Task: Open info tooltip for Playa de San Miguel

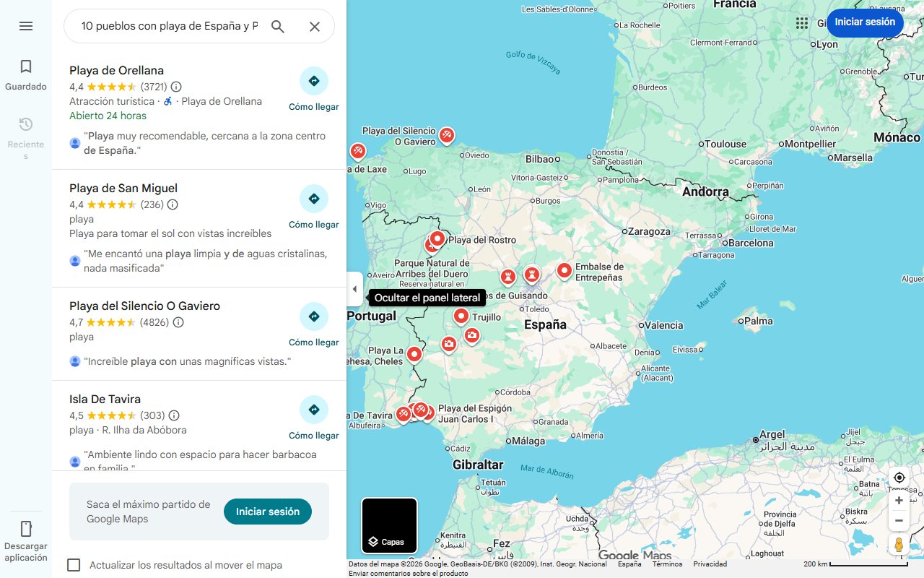Action: coord(171,204)
